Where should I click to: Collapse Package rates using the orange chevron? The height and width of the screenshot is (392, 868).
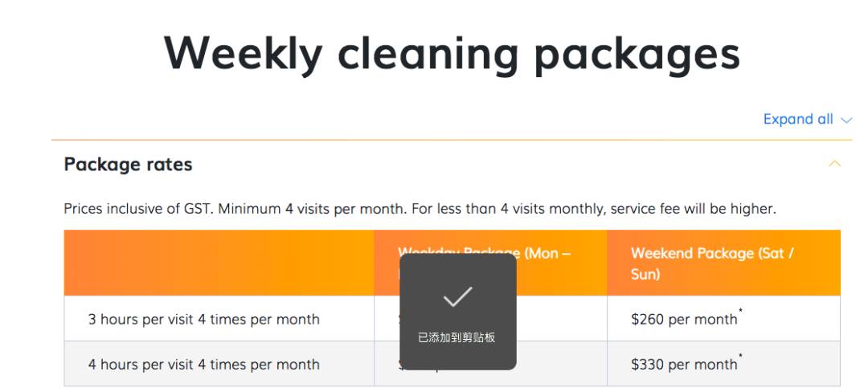tap(835, 164)
